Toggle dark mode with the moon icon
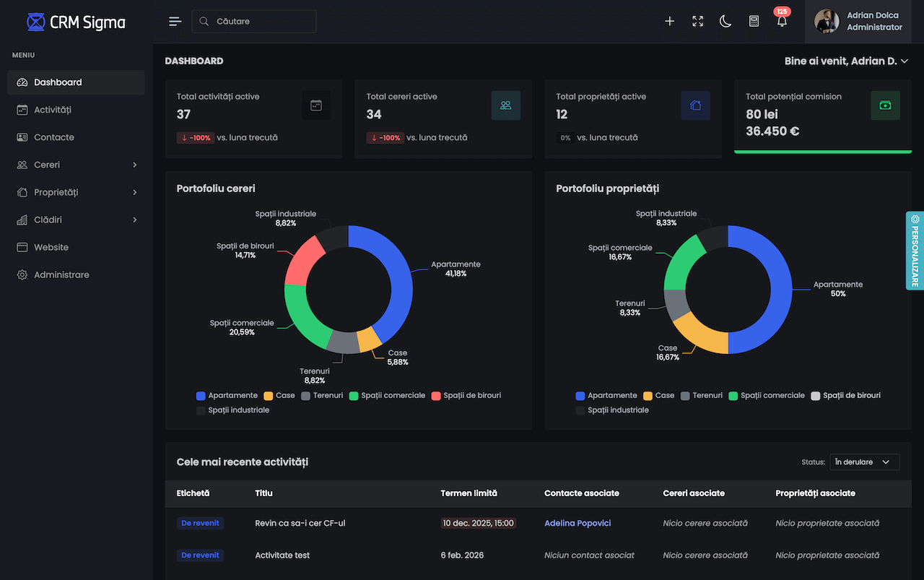This screenshot has width=924, height=580. [x=725, y=21]
